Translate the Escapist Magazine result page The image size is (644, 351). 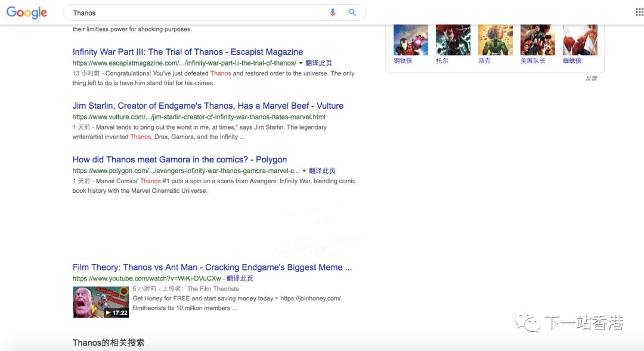pyautogui.click(x=318, y=63)
